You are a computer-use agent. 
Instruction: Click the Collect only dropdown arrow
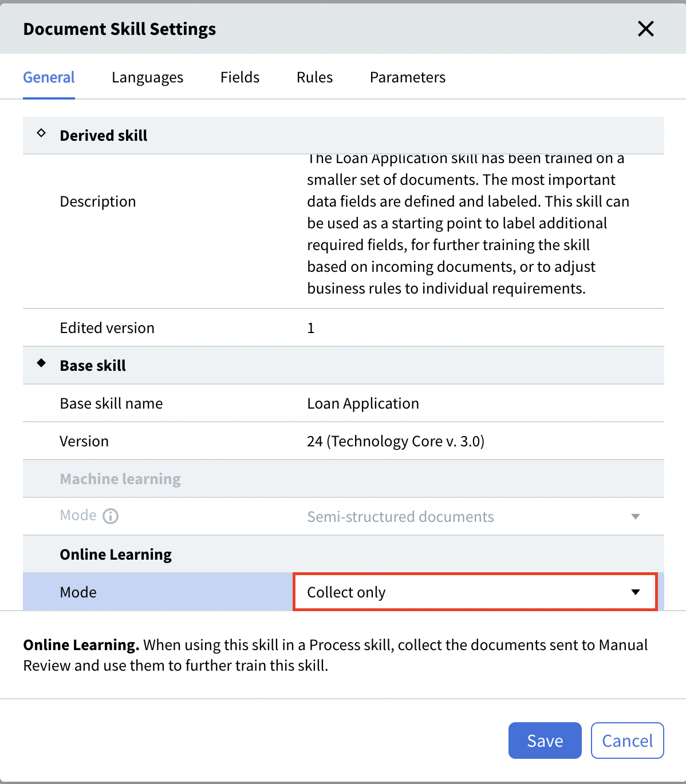point(636,592)
